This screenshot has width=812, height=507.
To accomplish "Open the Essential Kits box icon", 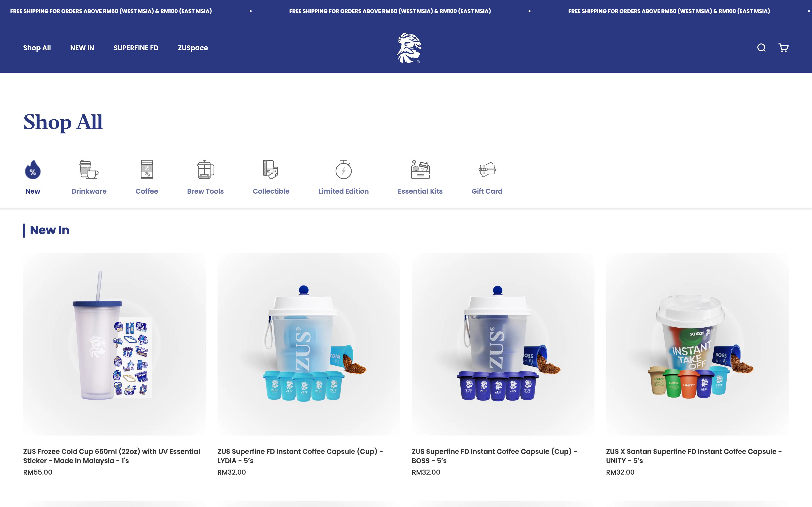I will pyautogui.click(x=420, y=169).
